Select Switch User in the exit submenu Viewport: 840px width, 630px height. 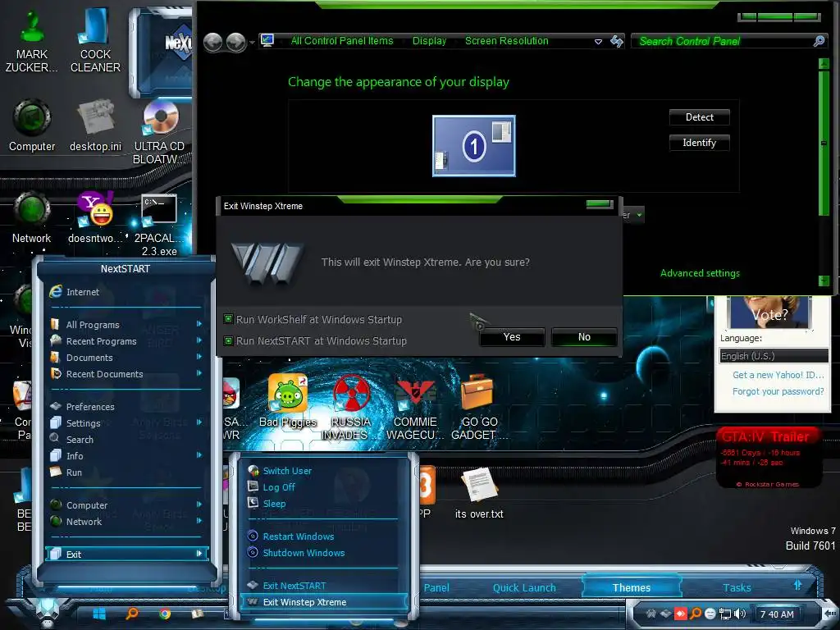(x=323, y=471)
